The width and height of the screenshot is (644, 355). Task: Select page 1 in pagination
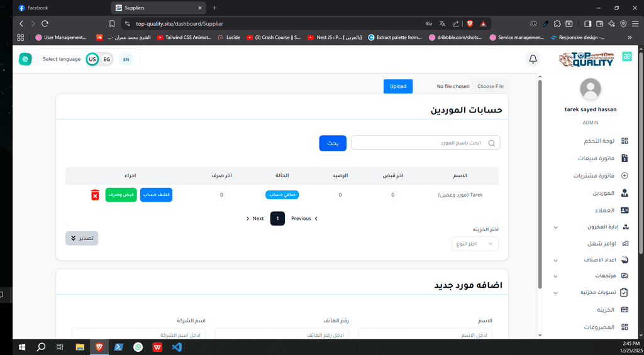pyautogui.click(x=277, y=218)
